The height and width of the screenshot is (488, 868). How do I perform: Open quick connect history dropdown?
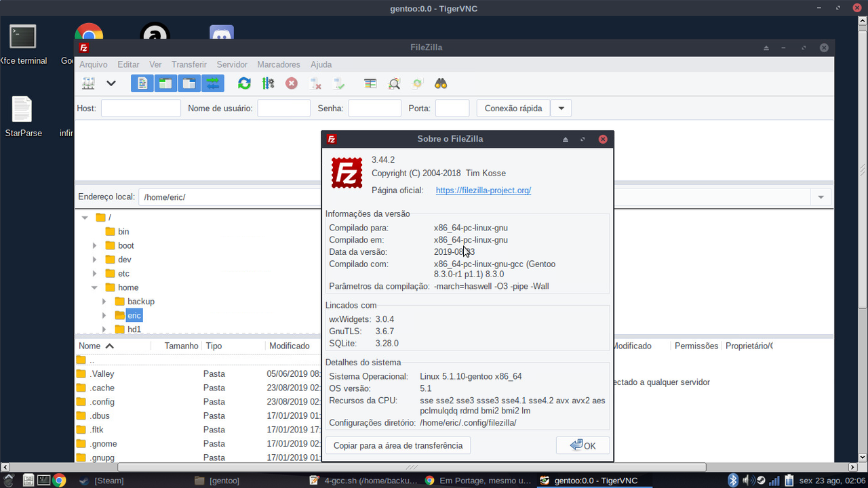point(561,108)
